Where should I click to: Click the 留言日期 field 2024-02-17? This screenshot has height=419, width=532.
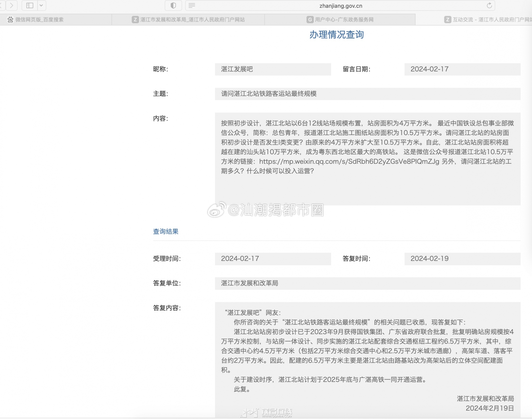pyautogui.click(x=462, y=69)
